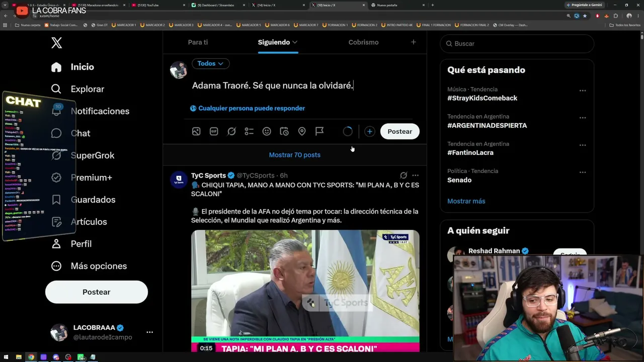Open the Explorar search icon in sidebar
The width and height of the screenshot is (644, 362).
point(56,89)
